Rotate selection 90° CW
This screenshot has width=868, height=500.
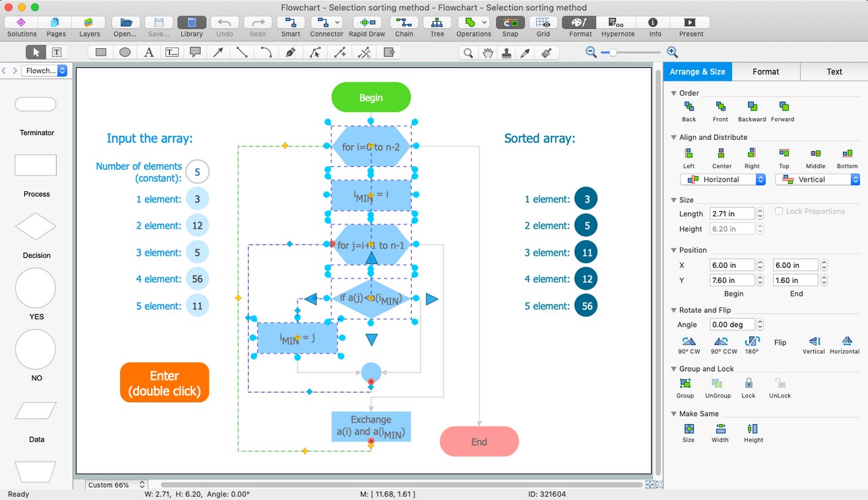pos(689,342)
